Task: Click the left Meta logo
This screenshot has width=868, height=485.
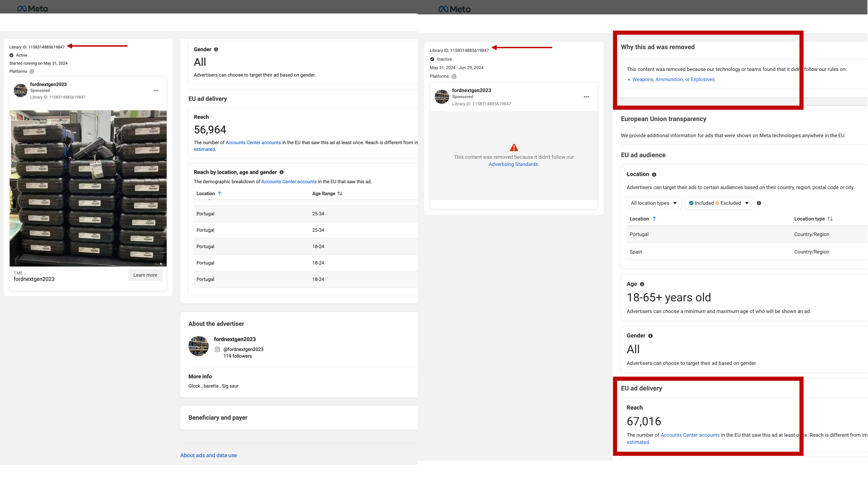Action: point(32,9)
